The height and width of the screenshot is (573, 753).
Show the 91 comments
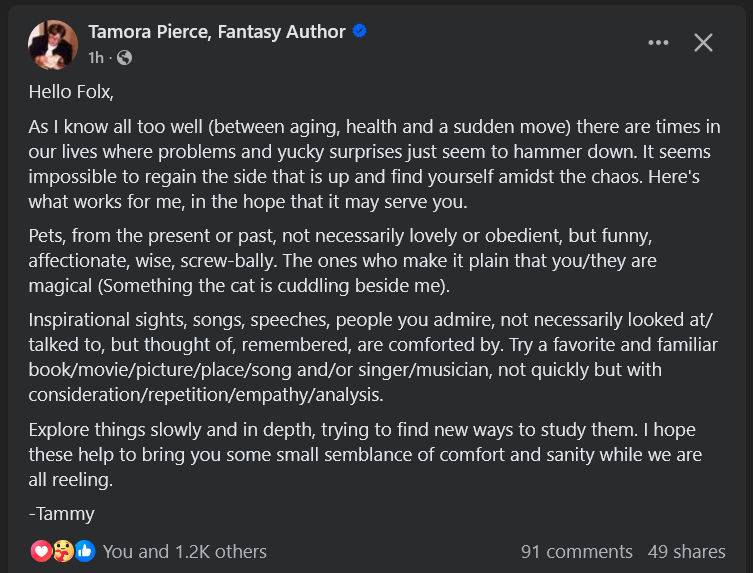tap(576, 551)
